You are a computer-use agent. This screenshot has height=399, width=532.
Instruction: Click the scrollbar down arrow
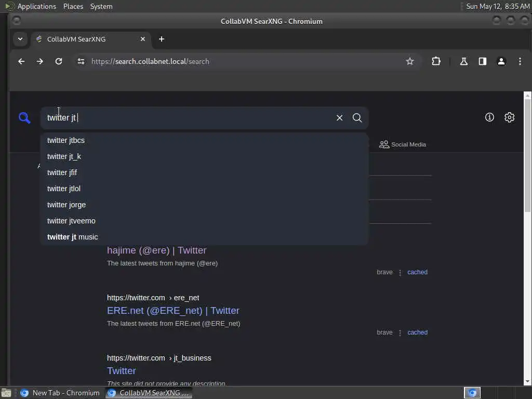527,382
